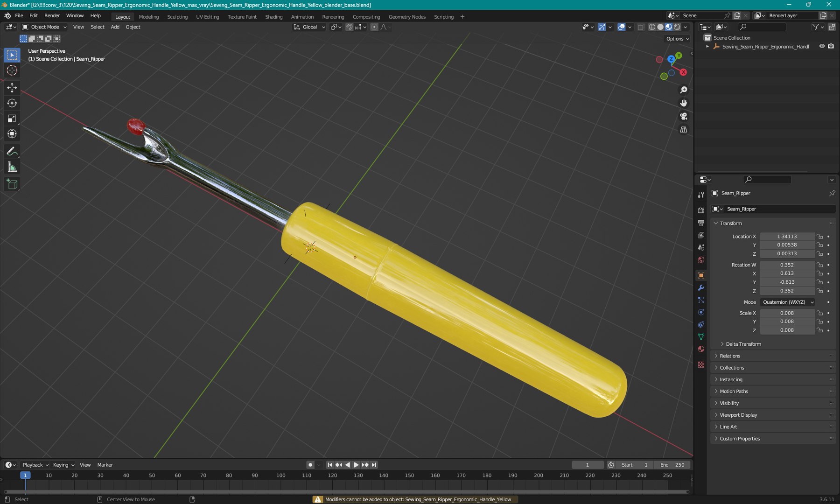
Task: Hide Sewing_Seam_Ripper collection in viewport
Action: click(822, 46)
